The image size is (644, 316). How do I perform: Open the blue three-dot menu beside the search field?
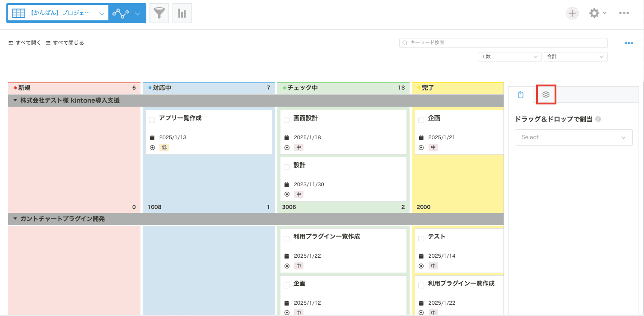pyautogui.click(x=629, y=43)
